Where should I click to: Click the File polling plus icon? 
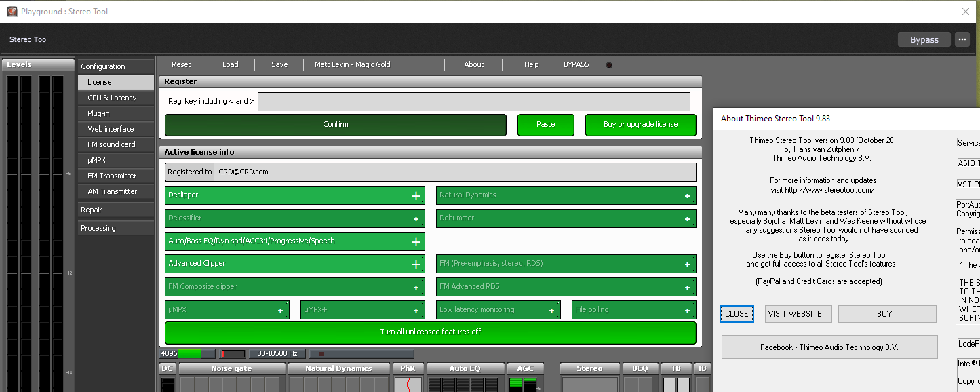(x=688, y=311)
